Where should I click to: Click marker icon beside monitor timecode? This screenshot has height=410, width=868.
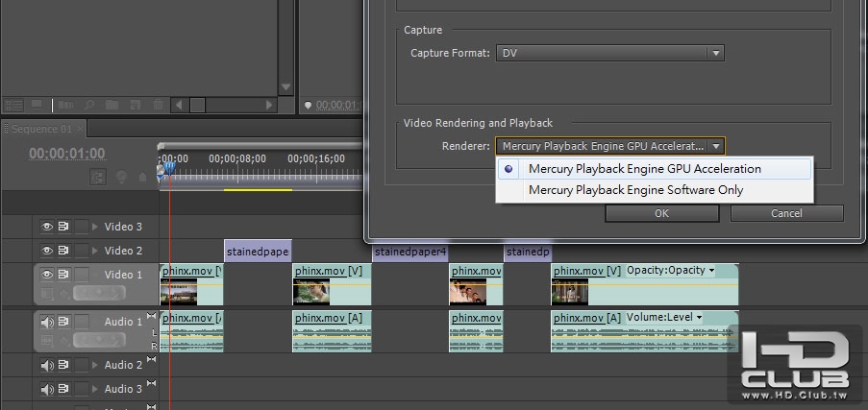point(309,105)
